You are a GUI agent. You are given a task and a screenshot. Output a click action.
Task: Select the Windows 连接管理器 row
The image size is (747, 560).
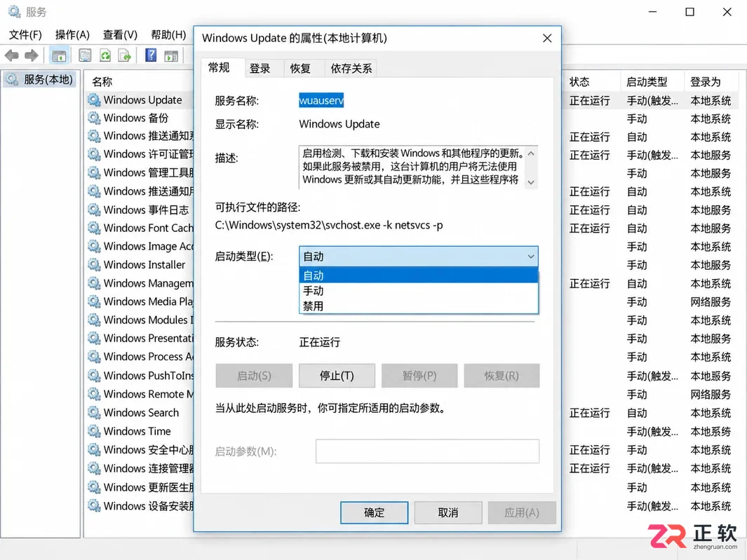click(140, 469)
